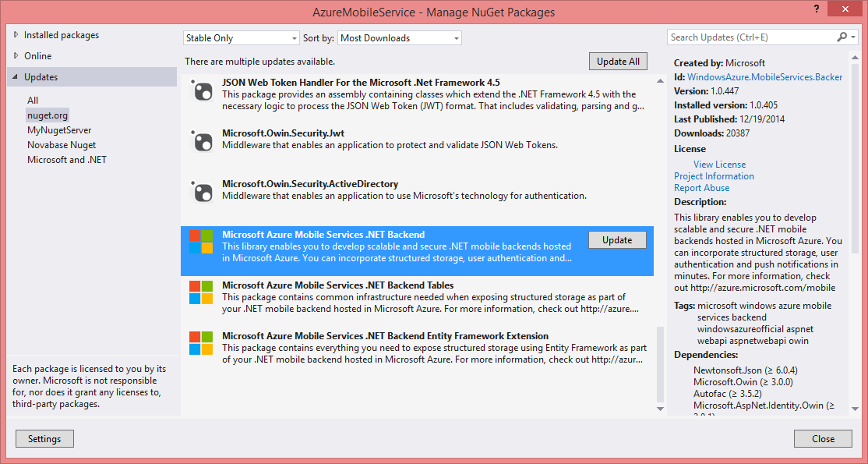This screenshot has height=464, width=868.
Task: Click the Microsoft.Owin.Security.ActiveDirectory package icon
Action: tap(201, 192)
